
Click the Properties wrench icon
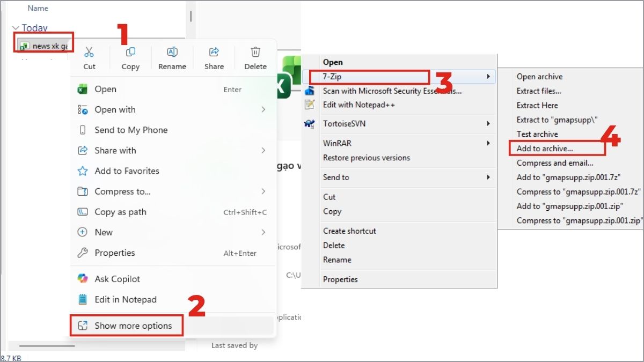(82, 253)
